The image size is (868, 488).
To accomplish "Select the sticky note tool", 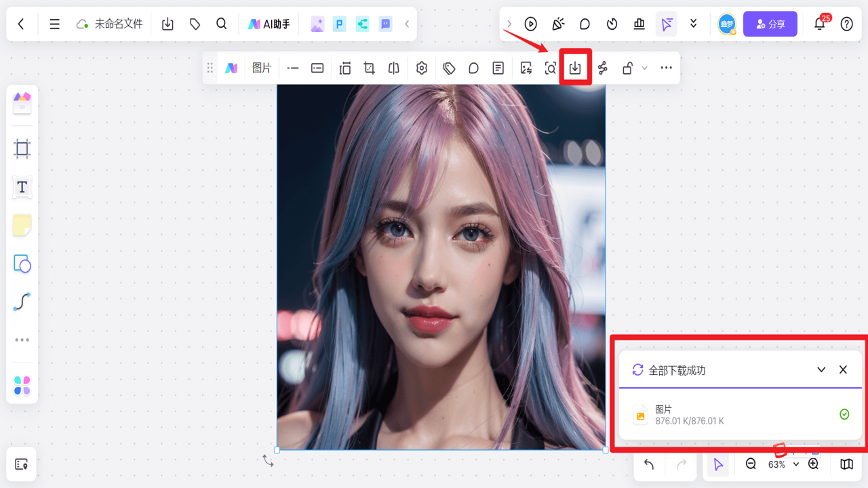I will click(22, 226).
